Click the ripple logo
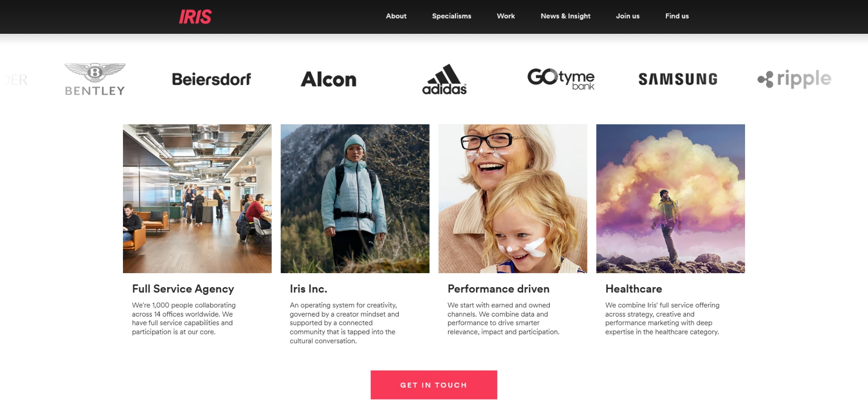Image resolution: width=868 pixels, height=416 pixels. click(x=794, y=79)
